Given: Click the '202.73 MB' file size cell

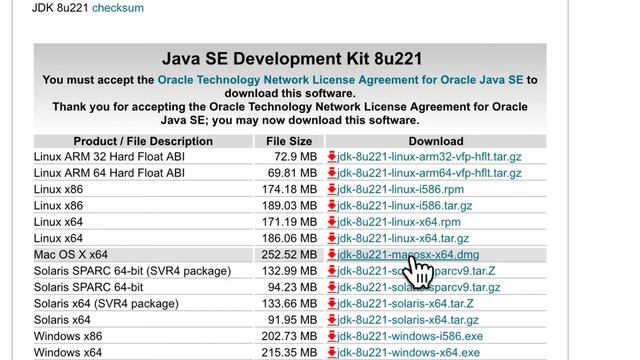Looking at the screenshot, I should coord(289,336).
